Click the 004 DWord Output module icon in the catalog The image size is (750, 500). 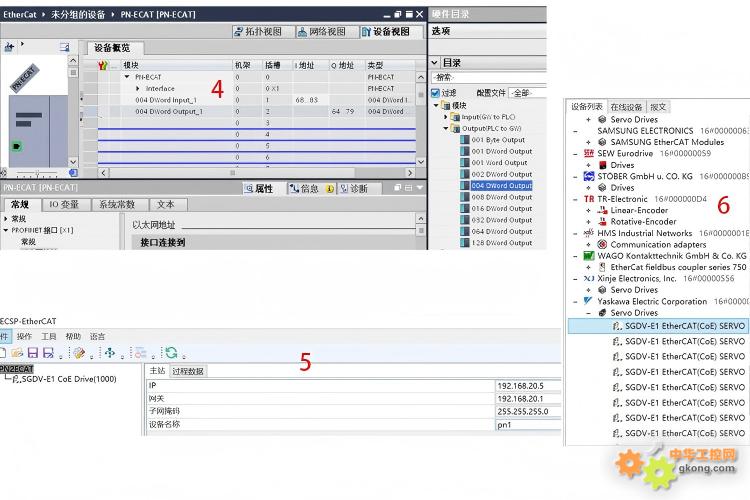(x=464, y=186)
